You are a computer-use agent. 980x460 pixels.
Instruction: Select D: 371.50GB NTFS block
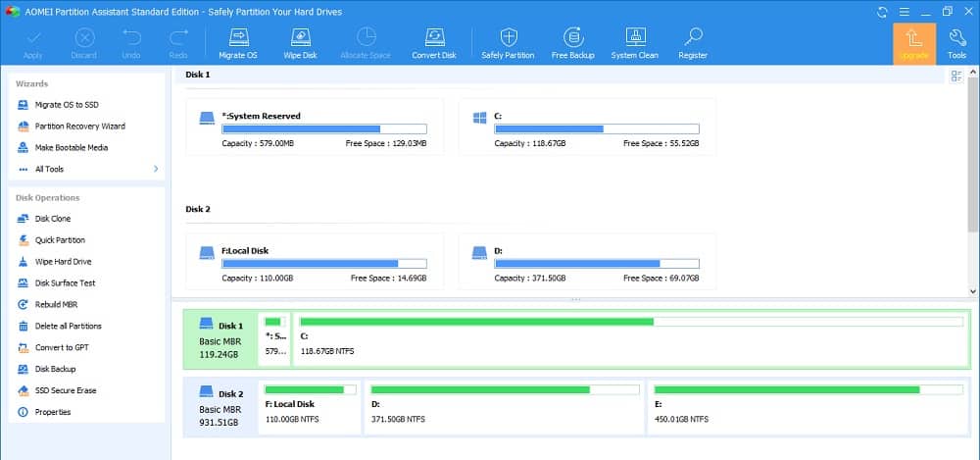505,406
